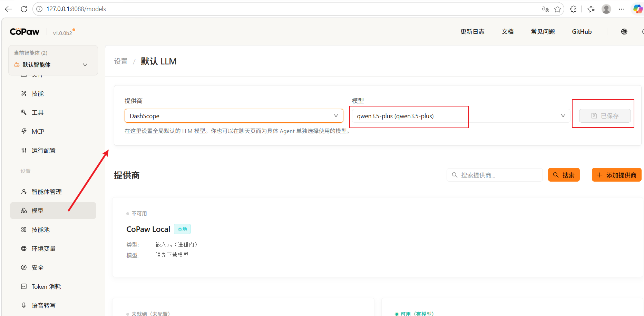This screenshot has height=316, width=644.
Task: Click the shield icon beside 安全
Action: coord(24,267)
